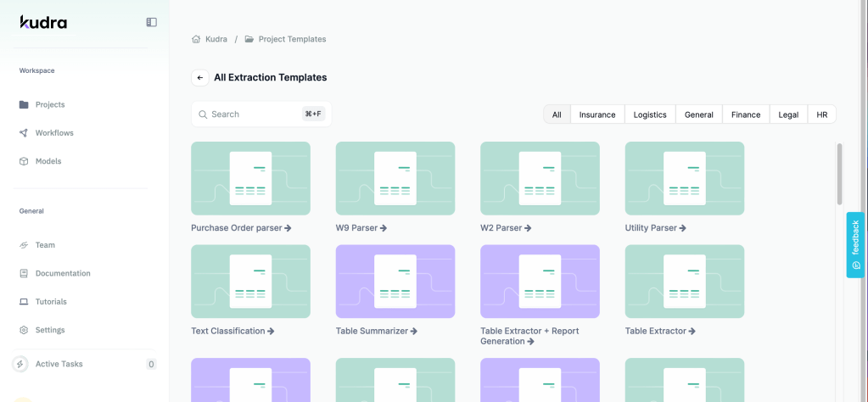
Task: Switch to the General filter tab
Action: (698, 114)
